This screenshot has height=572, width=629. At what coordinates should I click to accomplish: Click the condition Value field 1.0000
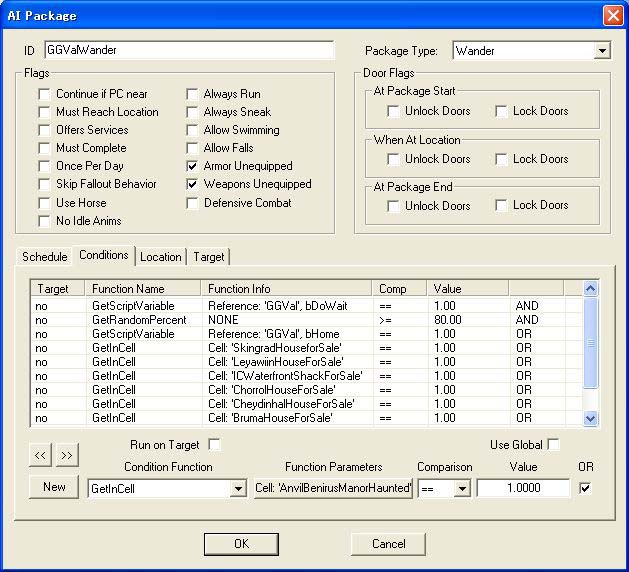[x=523, y=488]
